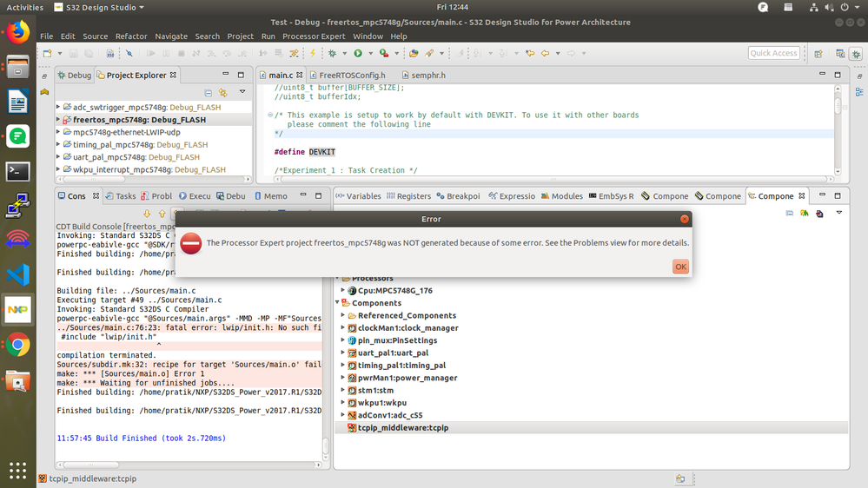Open Show Applications grid in the dock
The width and height of the screenshot is (868, 488).
17,471
